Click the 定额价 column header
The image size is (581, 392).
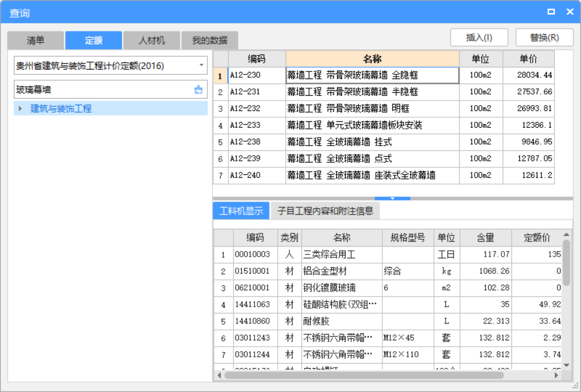pos(536,238)
